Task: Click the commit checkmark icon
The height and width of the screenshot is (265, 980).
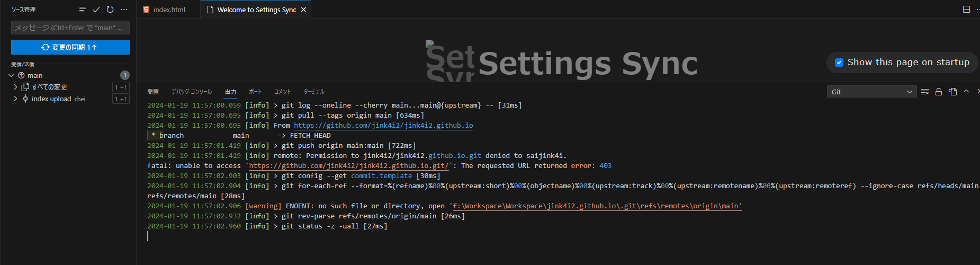Action: click(x=96, y=10)
